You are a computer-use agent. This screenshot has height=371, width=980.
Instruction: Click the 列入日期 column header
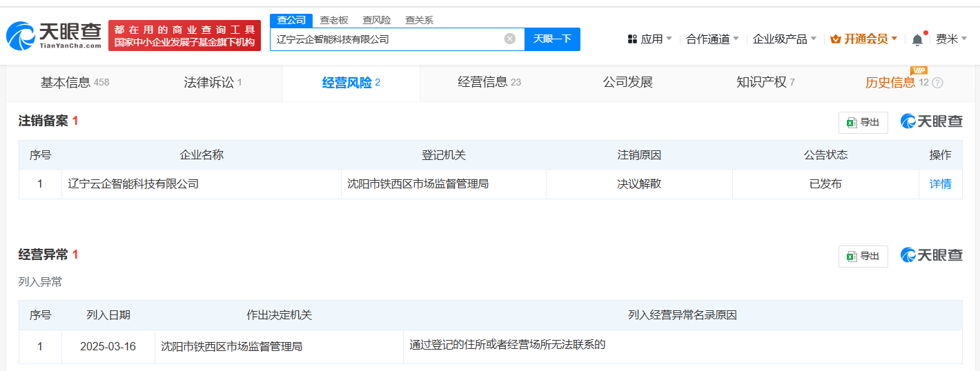(x=108, y=315)
